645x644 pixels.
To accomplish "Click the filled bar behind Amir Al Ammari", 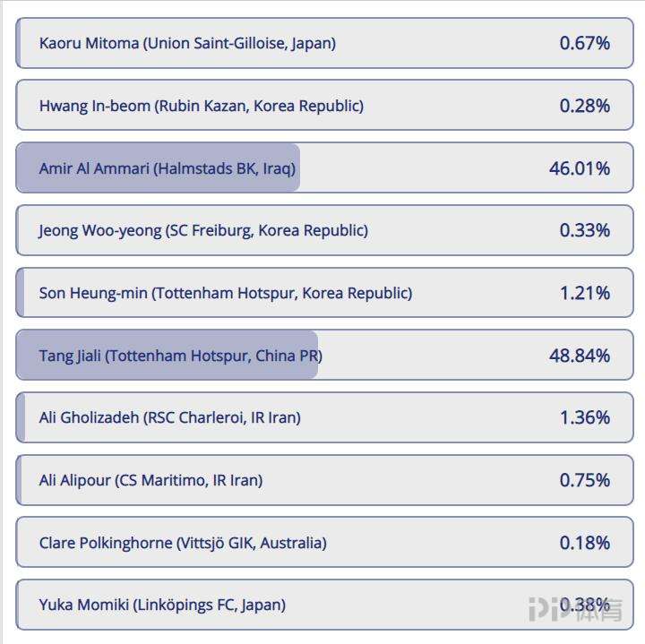I will pyautogui.click(x=158, y=167).
